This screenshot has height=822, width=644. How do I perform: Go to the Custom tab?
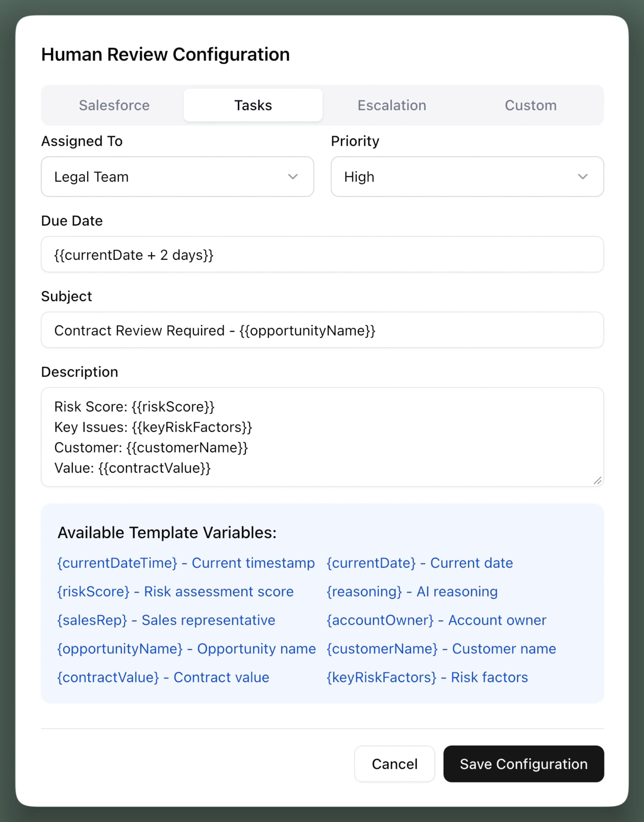pyautogui.click(x=531, y=105)
